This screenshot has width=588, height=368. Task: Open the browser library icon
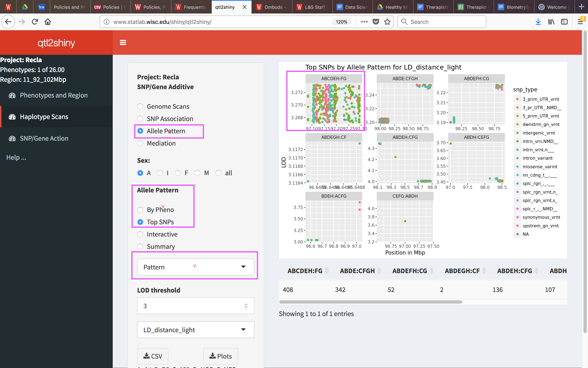point(551,22)
